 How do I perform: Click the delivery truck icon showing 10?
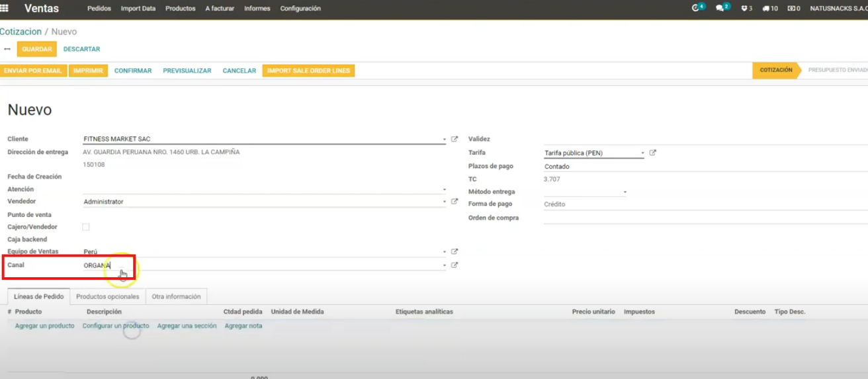pyautogui.click(x=766, y=9)
